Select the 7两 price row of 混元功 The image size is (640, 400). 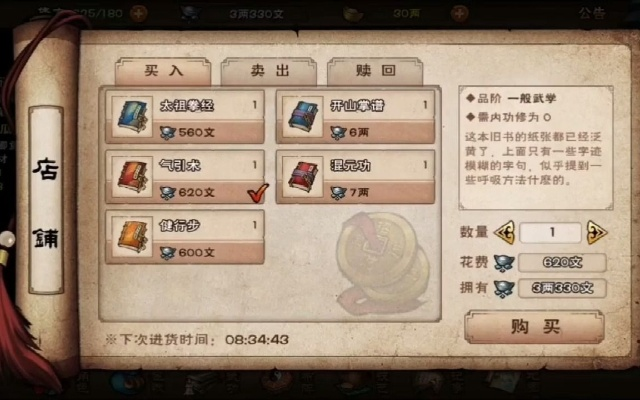[x=379, y=192]
